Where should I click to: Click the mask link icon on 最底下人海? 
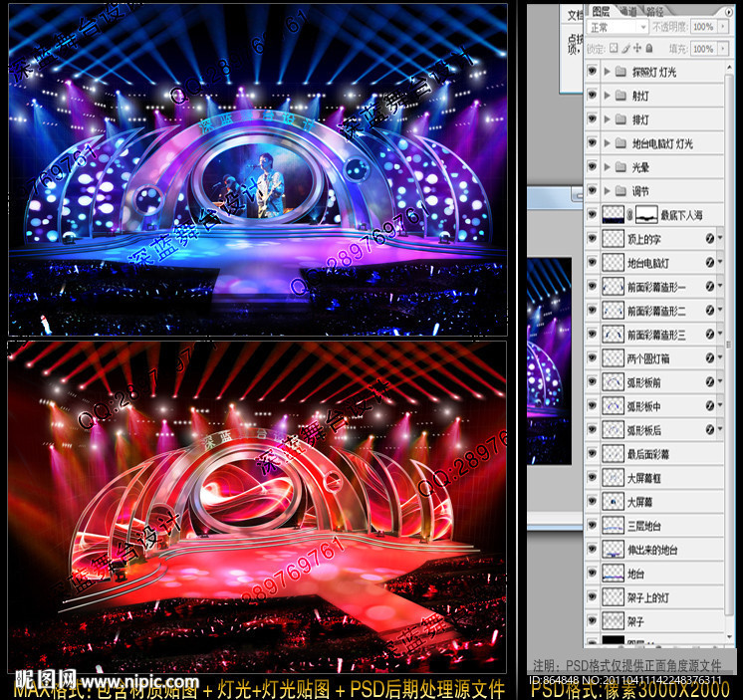coord(630,215)
